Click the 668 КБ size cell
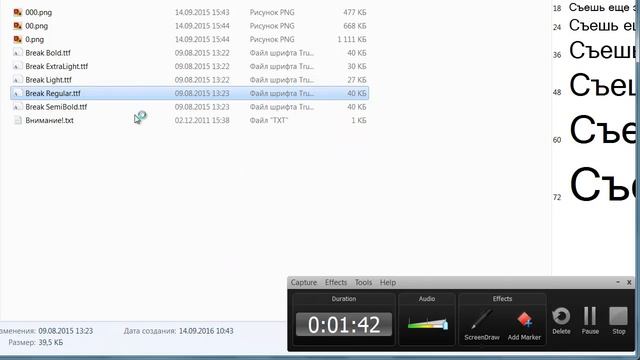640x360 pixels. tap(355, 26)
